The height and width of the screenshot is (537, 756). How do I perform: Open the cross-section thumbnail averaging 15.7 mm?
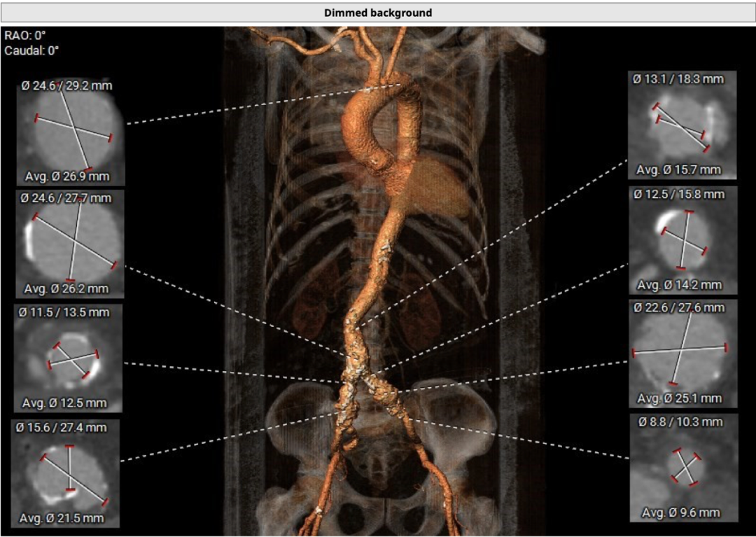682,125
